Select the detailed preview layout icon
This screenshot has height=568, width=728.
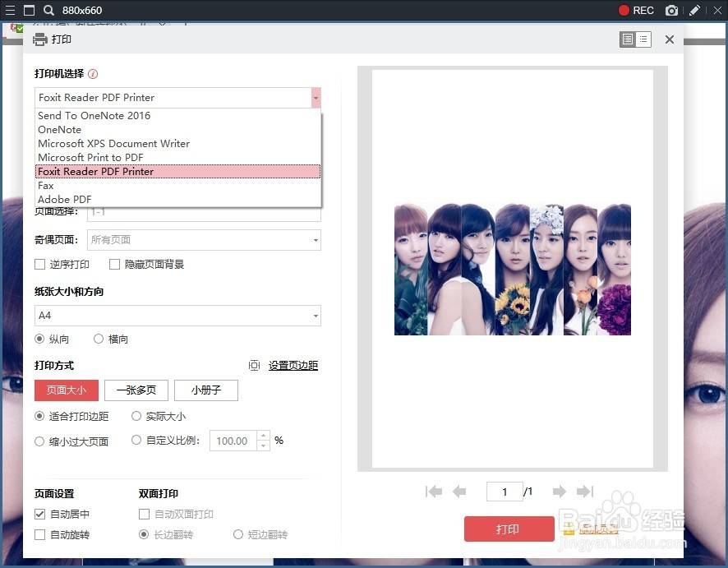coord(627,39)
